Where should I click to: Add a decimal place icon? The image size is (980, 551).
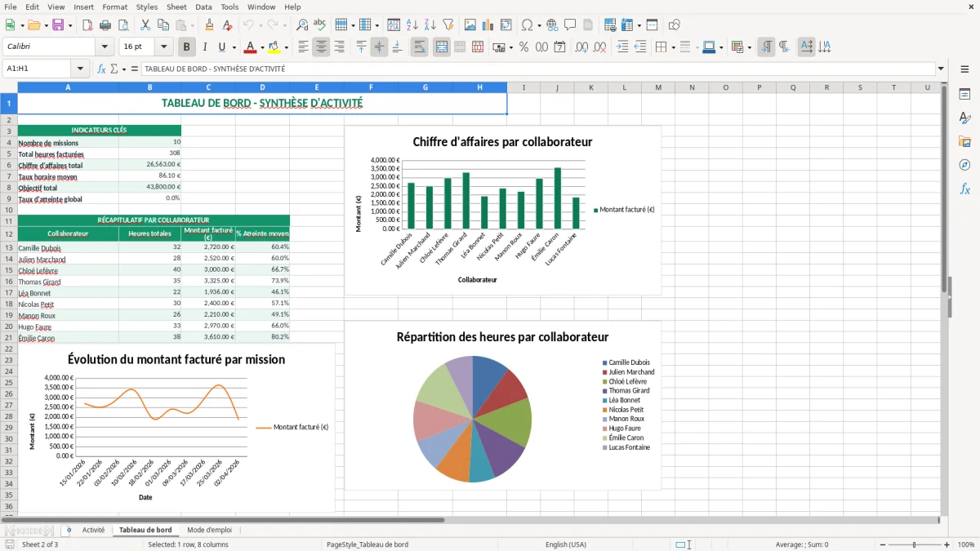581,47
